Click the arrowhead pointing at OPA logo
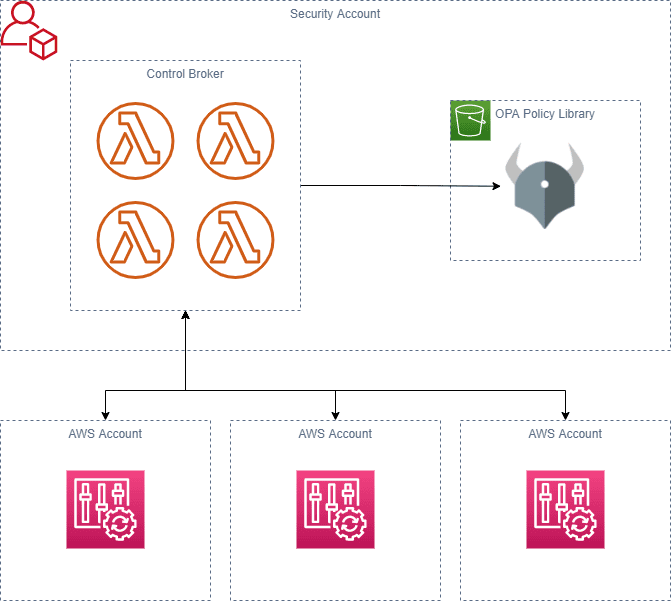This screenshot has width=671, height=601. [496, 186]
